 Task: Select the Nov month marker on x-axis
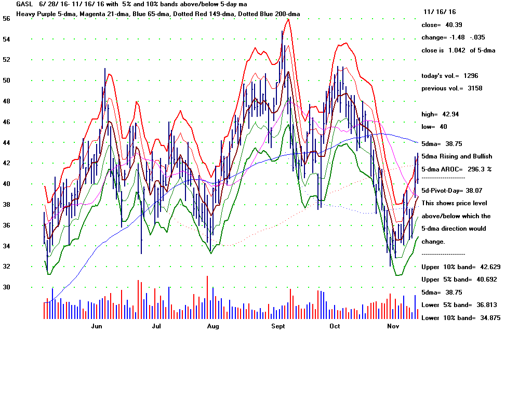[393, 326]
